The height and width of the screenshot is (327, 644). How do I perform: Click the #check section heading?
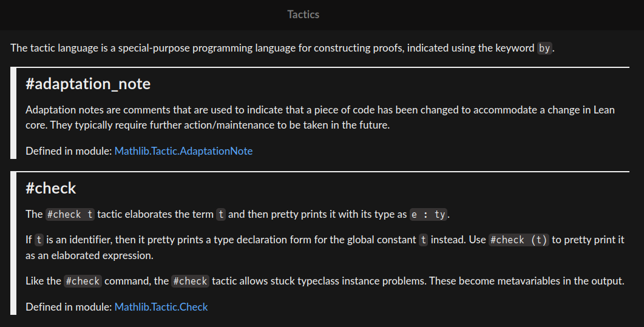click(x=51, y=188)
